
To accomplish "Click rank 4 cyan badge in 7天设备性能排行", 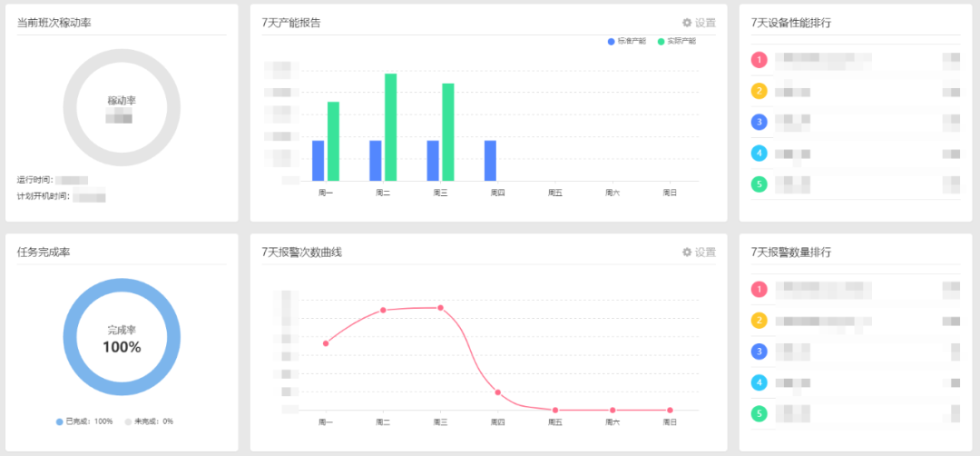I will point(759,154).
